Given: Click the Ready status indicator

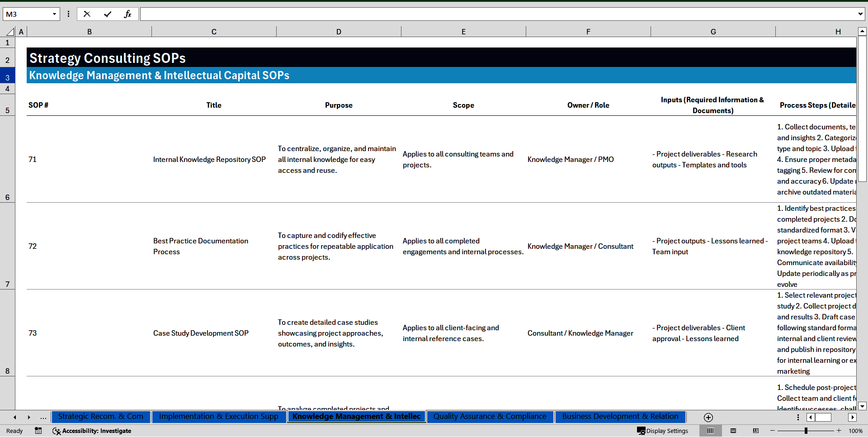Looking at the screenshot, I should click(x=14, y=431).
